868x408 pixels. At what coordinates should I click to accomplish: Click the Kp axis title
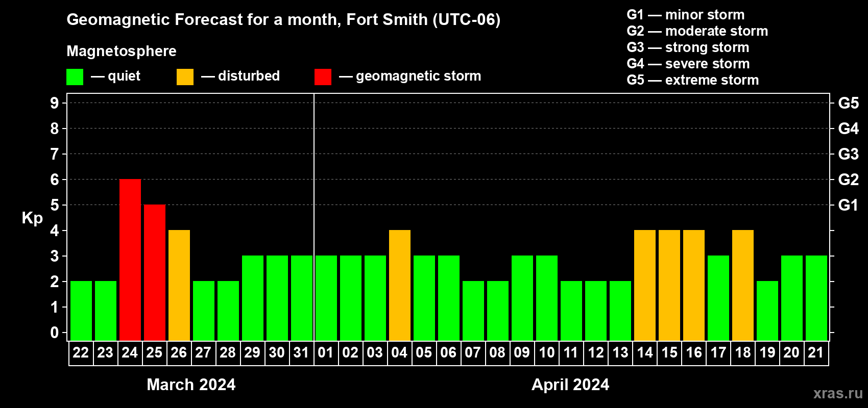pyautogui.click(x=32, y=218)
